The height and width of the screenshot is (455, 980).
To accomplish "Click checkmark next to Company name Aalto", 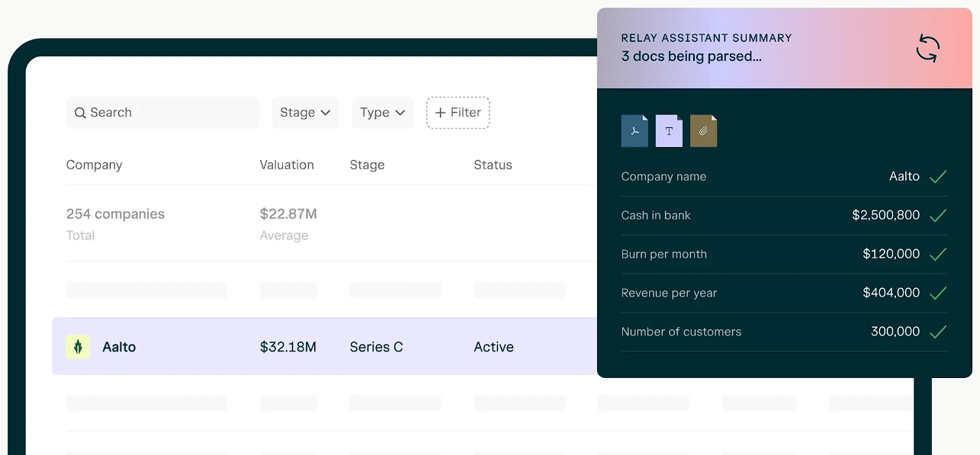I will [938, 177].
